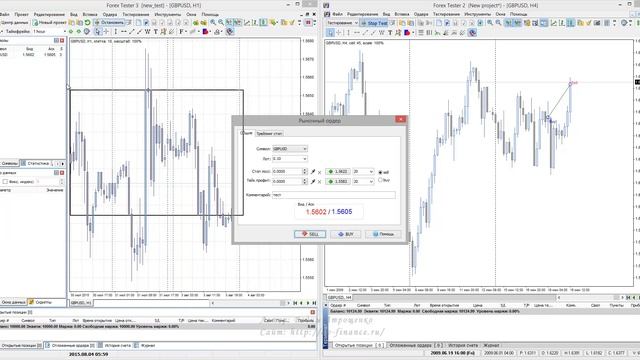Select the horizontal line tool in Forex Tester 3

coord(123,31)
